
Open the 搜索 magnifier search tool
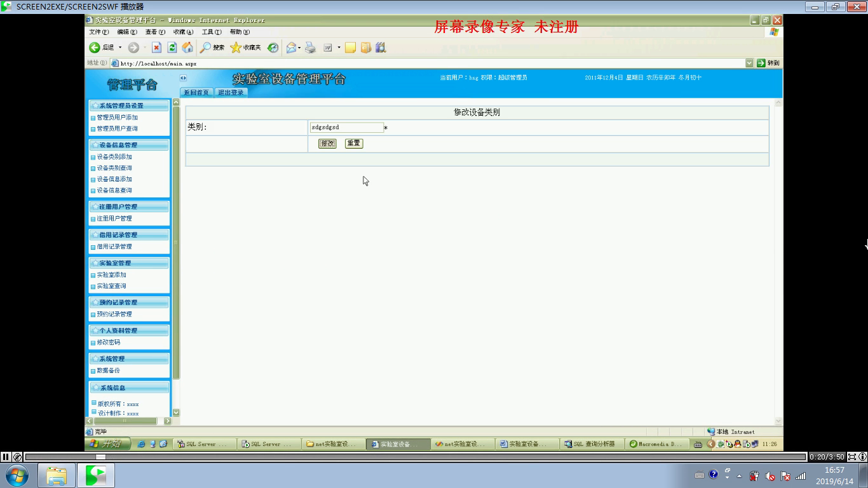tap(212, 48)
